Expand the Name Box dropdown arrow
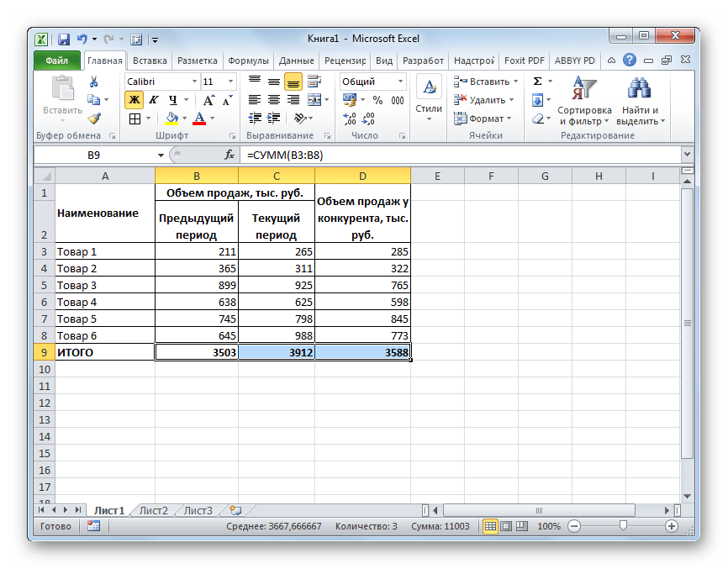The width and height of the screenshot is (728, 569). [x=161, y=155]
